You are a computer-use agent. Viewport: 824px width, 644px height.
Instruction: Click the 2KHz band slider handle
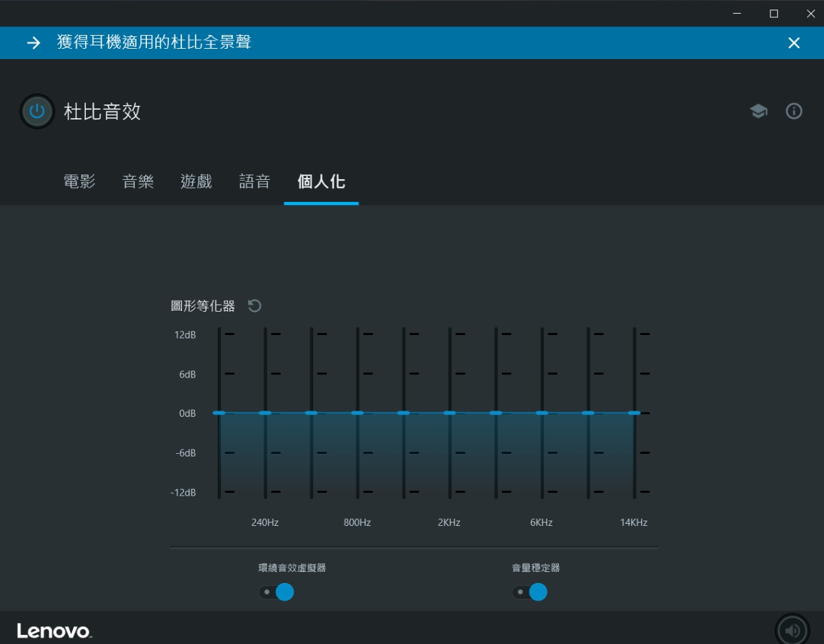[x=450, y=413]
